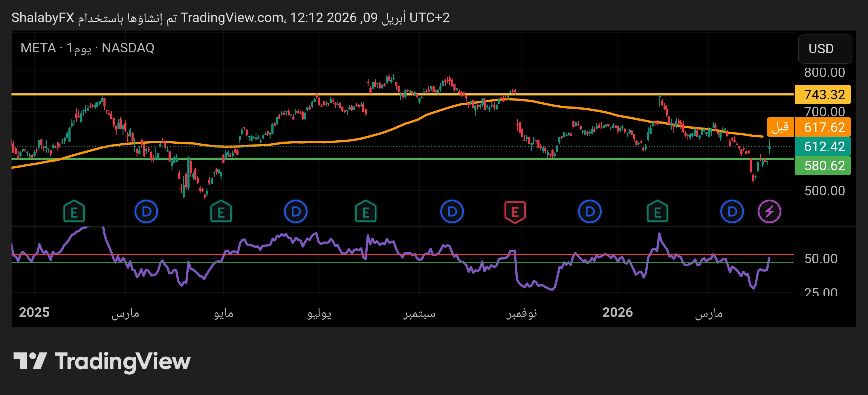Click the 617.62 orange moving average label

[x=823, y=127]
